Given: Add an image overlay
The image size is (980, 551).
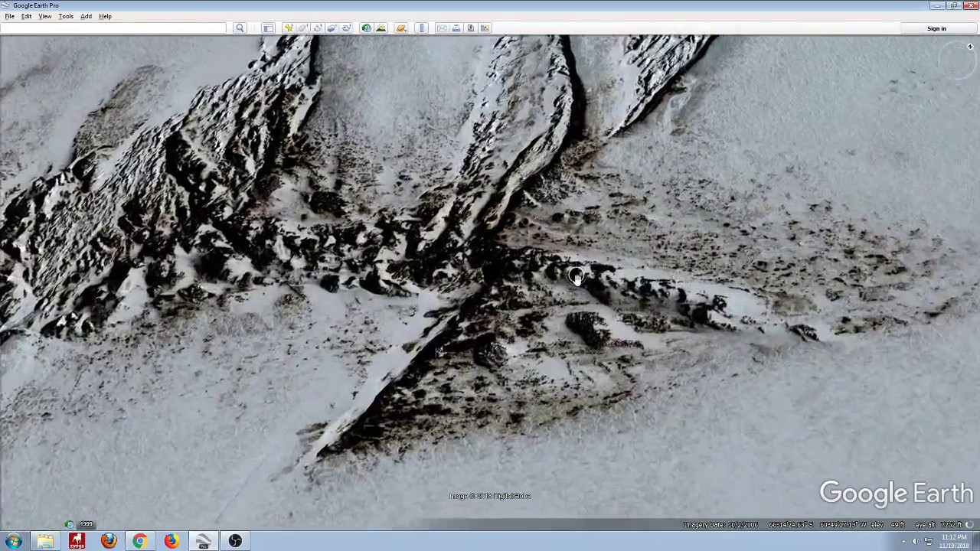Looking at the screenshot, I should coord(332,28).
